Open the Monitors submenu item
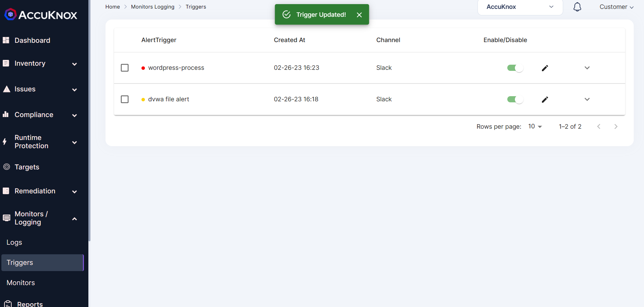644x307 pixels. pos(21,283)
